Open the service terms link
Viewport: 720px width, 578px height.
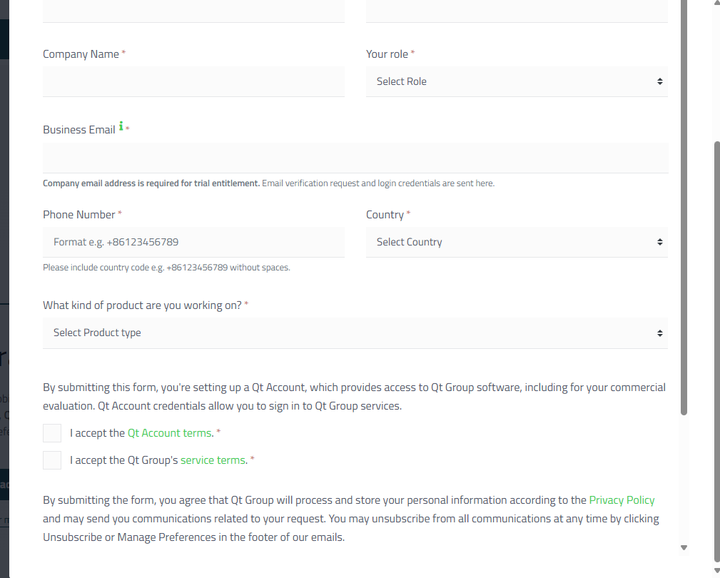click(x=213, y=460)
